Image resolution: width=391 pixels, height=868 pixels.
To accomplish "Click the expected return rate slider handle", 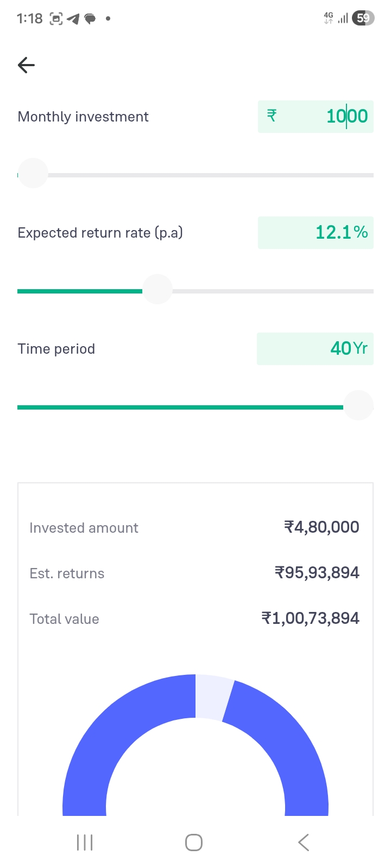I will [x=157, y=290].
